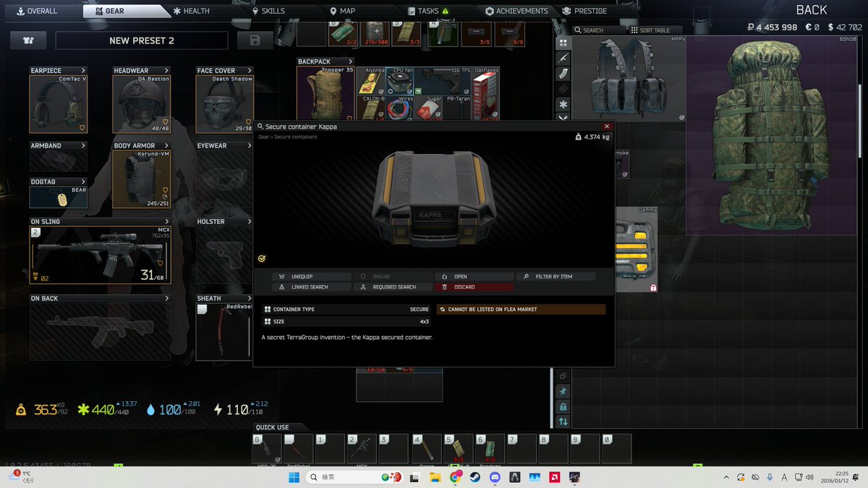
Task: Expand the EARPIECE slot arrow
Action: tap(83, 71)
